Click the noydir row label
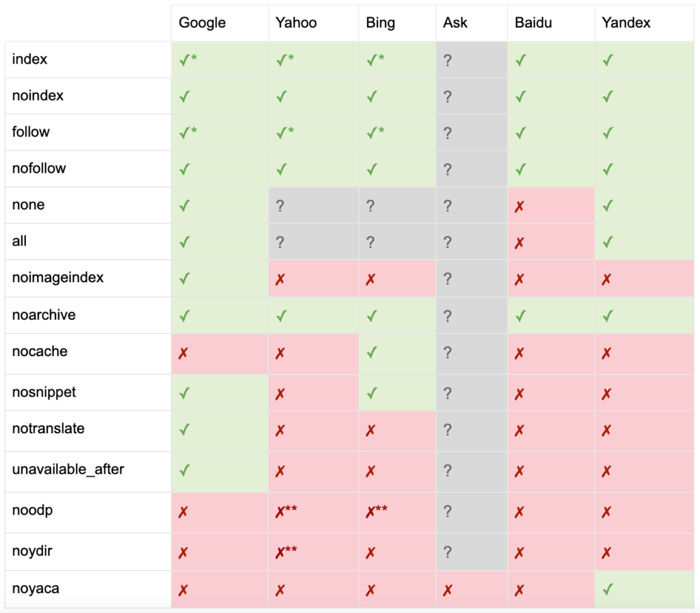The width and height of the screenshot is (700, 613). pos(32,551)
